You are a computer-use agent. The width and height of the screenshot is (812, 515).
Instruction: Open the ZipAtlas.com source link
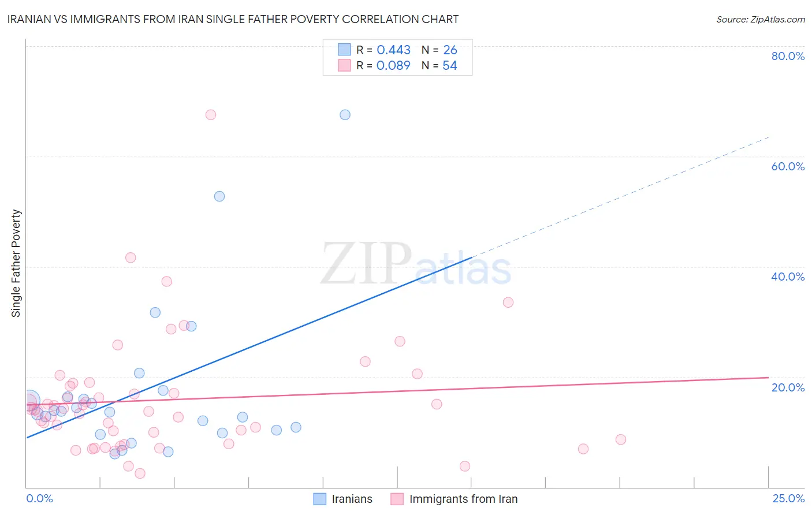coord(761,19)
